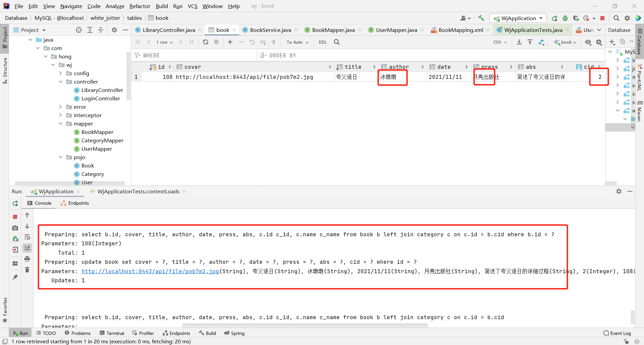Open the CSV format dropdown

point(500,42)
